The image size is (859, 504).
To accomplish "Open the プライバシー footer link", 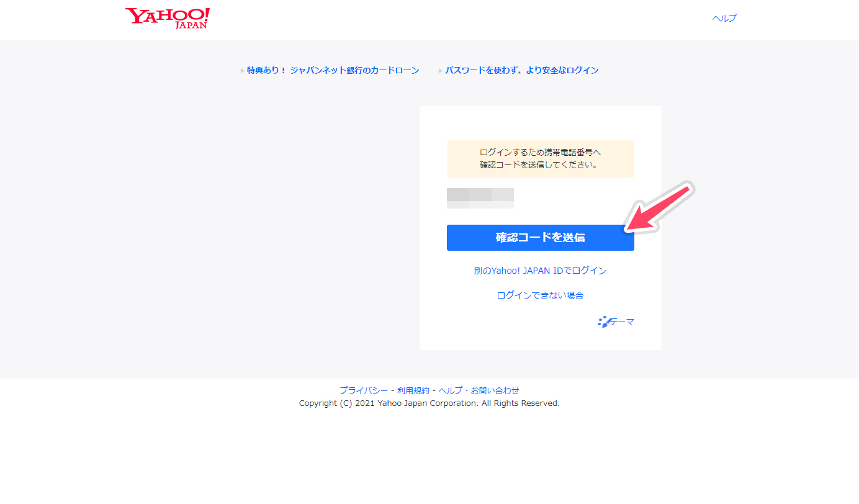I will 364,390.
